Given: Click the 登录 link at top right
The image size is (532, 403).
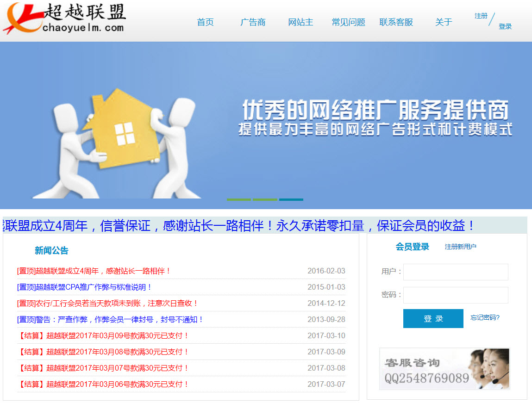Looking at the screenshot, I should click(x=505, y=26).
